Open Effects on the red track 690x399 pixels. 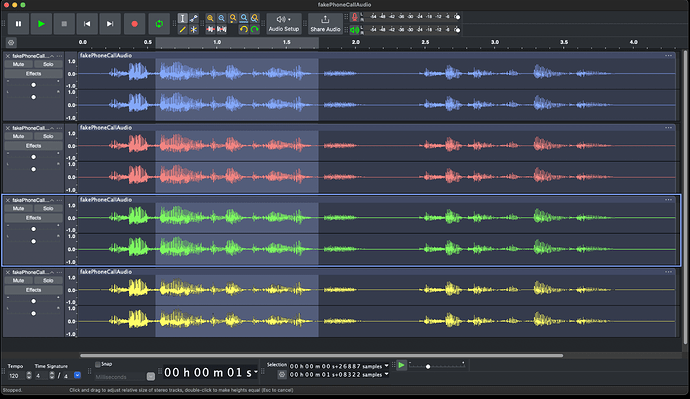point(33,146)
